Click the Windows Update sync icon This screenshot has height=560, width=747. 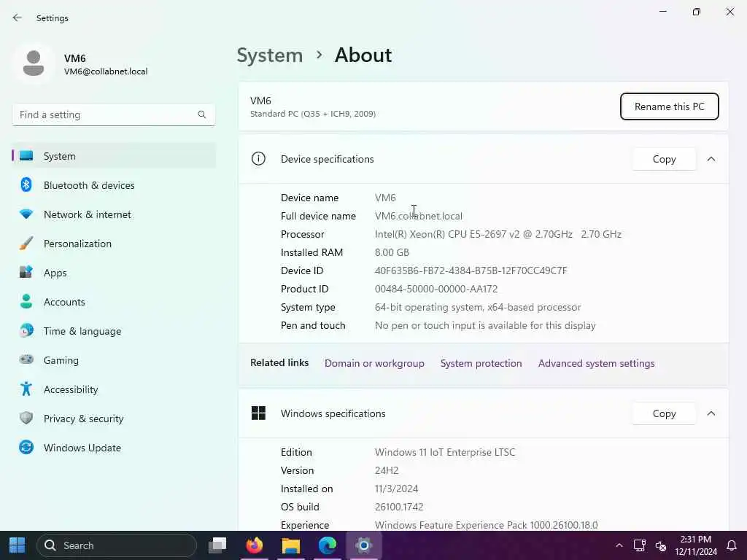[26, 447]
